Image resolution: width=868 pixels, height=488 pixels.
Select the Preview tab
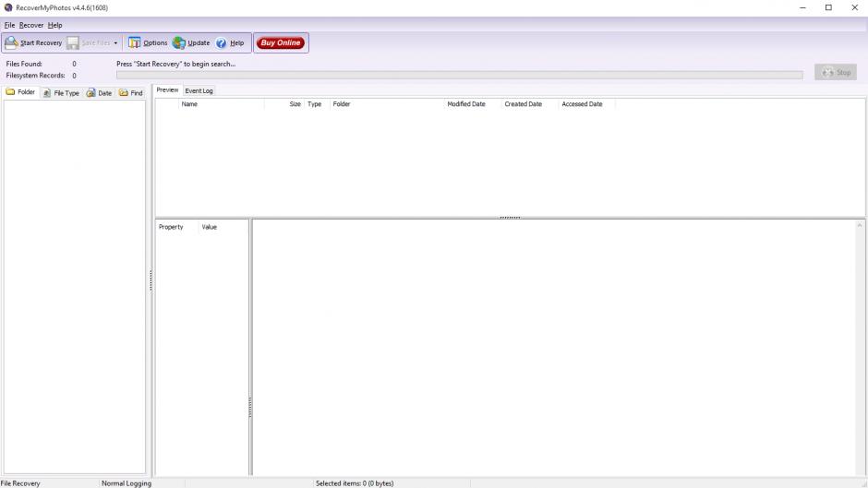(x=167, y=90)
